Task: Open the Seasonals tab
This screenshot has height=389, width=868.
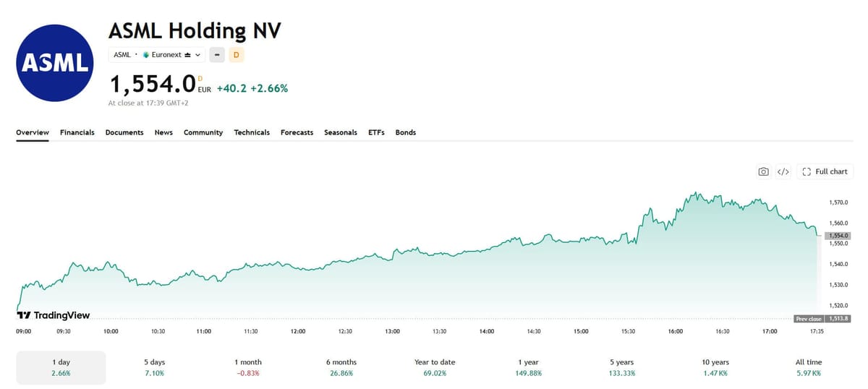Action: click(341, 132)
